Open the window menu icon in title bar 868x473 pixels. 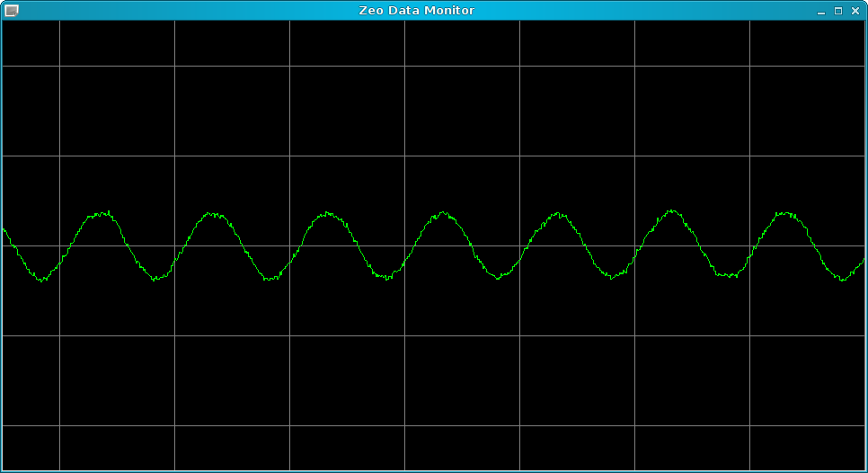coord(11,10)
